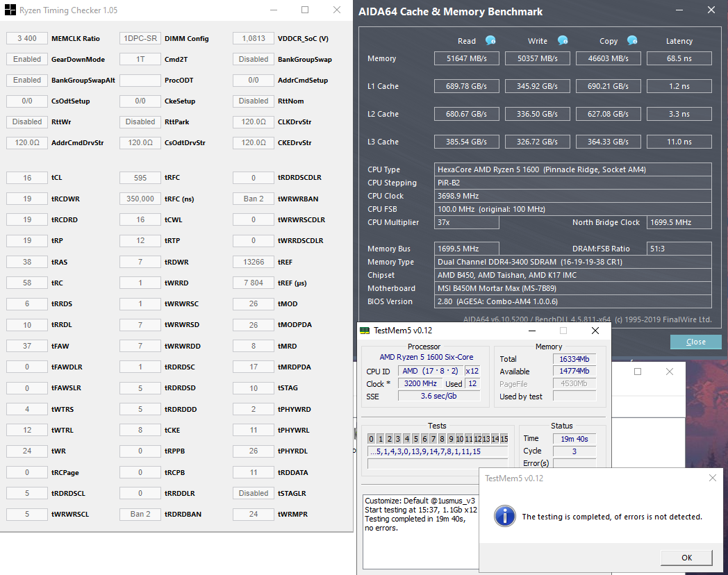Click the TestMem5 log text 'Customize: Default @1usmus_v3'
This screenshot has width=728, height=575.
click(420, 501)
